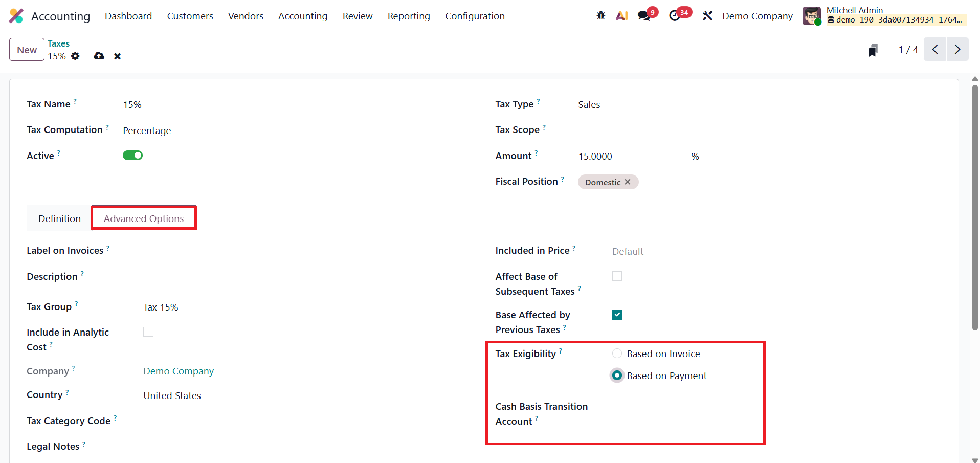Uncheck Base Affected by Previous Taxes

[617, 315]
